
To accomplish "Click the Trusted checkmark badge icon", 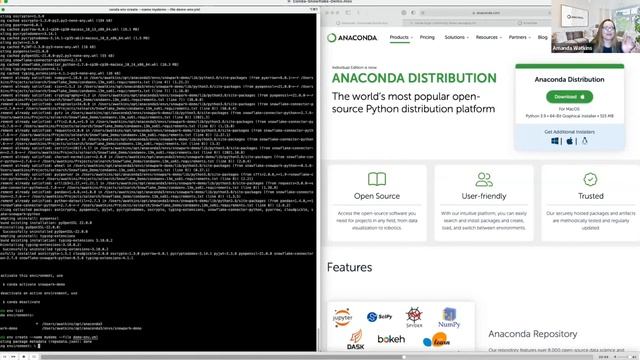I will tap(590, 179).
